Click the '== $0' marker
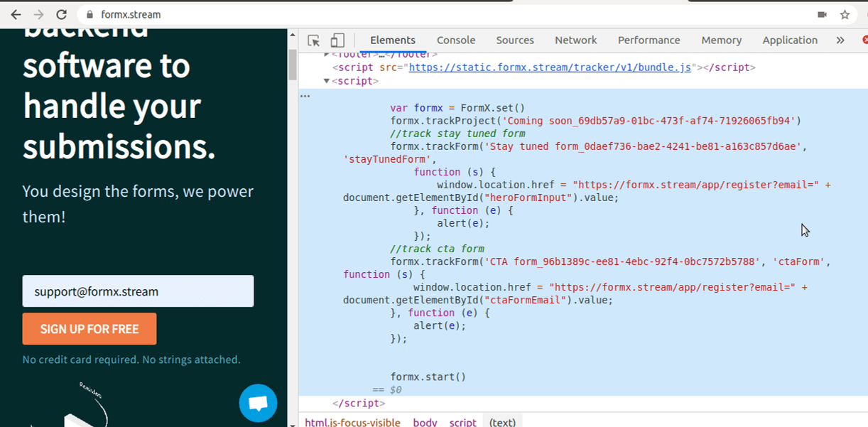Image resolution: width=868 pixels, height=427 pixels. pyautogui.click(x=387, y=390)
